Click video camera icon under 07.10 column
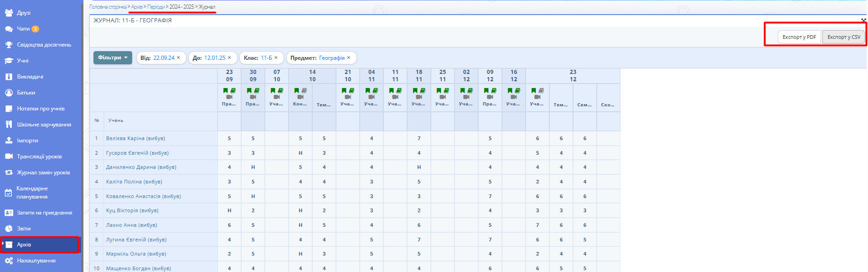The height and width of the screenshot is (272, 868). click(277, 97)
